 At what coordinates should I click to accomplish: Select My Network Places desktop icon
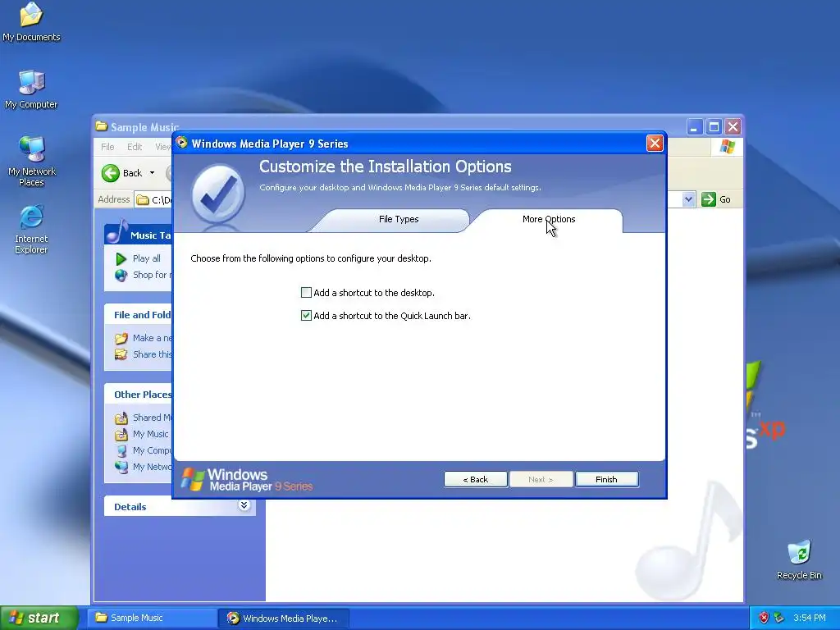pos(31,161)
